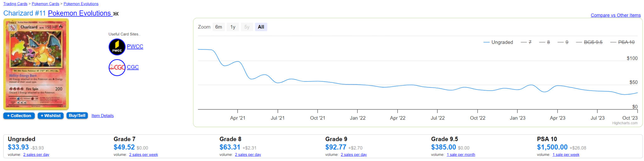Open the Charizard card image
The height and width of the screenshot is (161, 644).
(36, 64)
